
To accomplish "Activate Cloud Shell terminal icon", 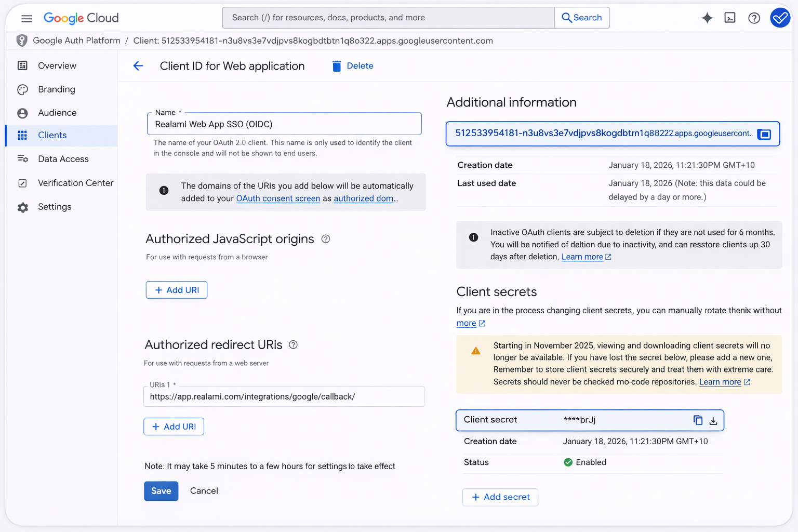I will coord(730,18).
